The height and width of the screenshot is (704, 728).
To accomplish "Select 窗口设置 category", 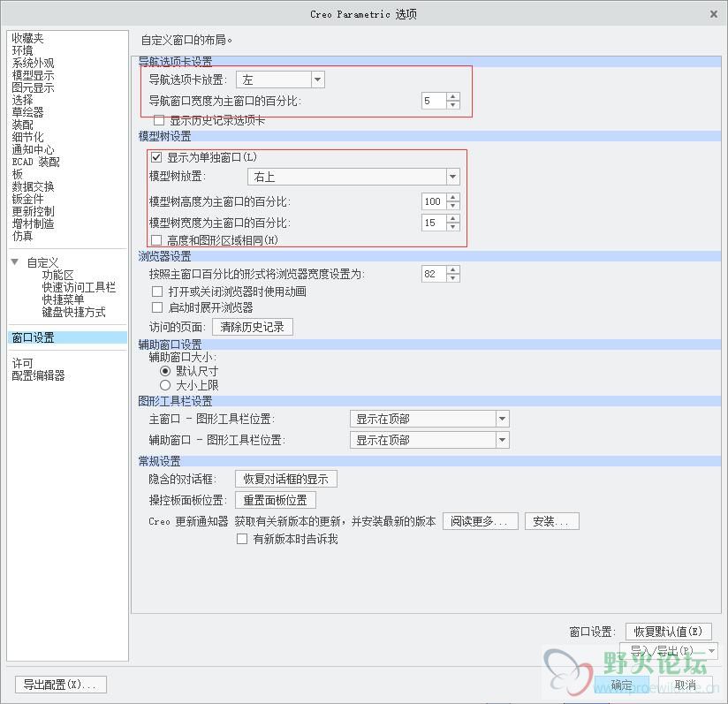I will click(x=67, y=337).
